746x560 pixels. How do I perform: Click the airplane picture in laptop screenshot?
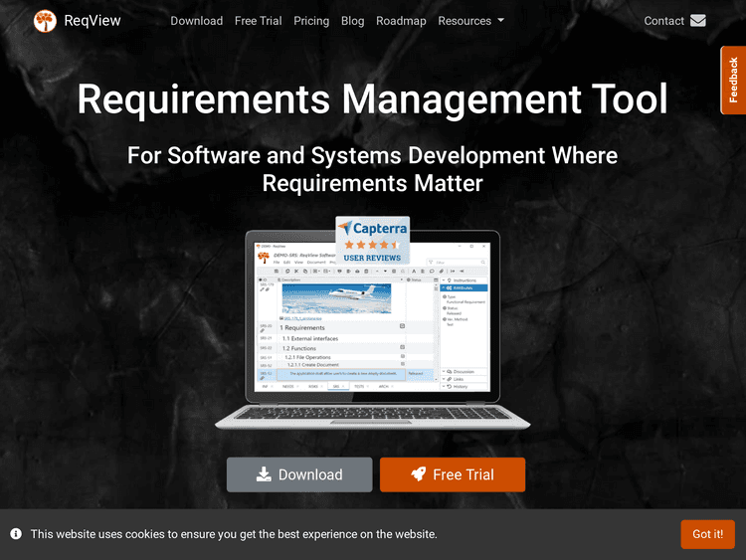coord(336,298)
